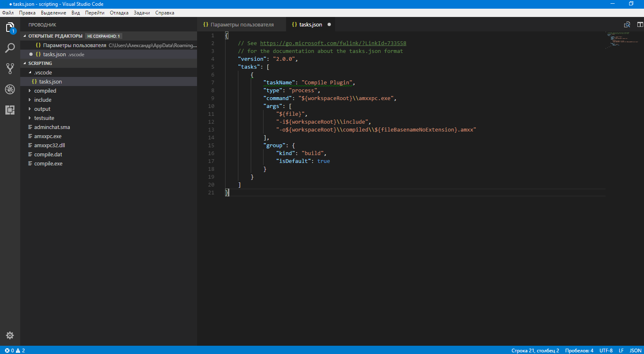Viewport: 644px width, 354px height.
Task: Expand the include folder
Action: [x=109, y=100]
